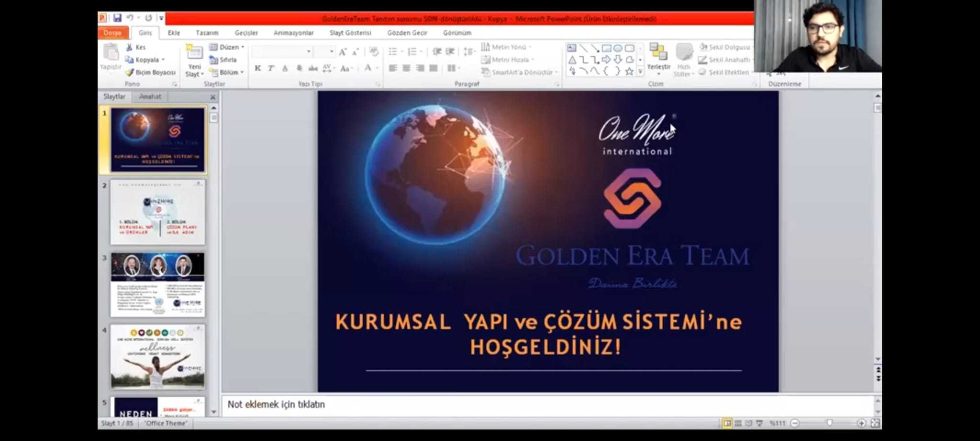Select slide 2 thumbnail
The width and height of the screenshot is (980, 441).
[x=158, y=212]
